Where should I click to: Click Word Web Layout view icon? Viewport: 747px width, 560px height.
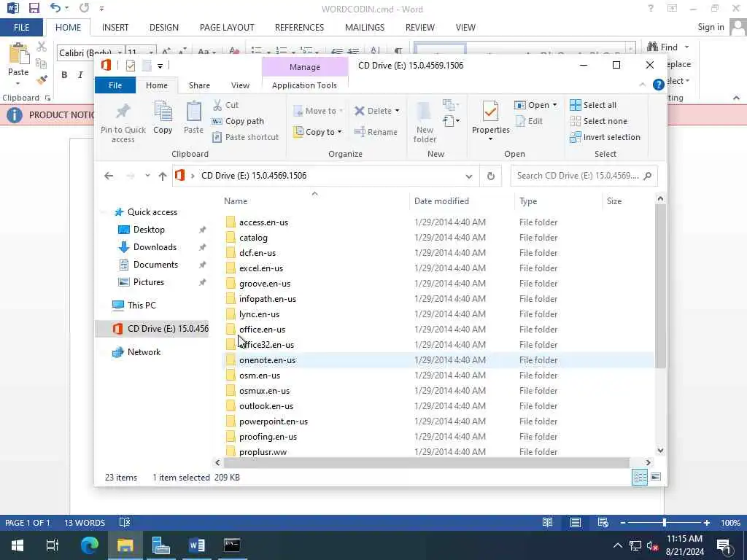tap(603, 522)
